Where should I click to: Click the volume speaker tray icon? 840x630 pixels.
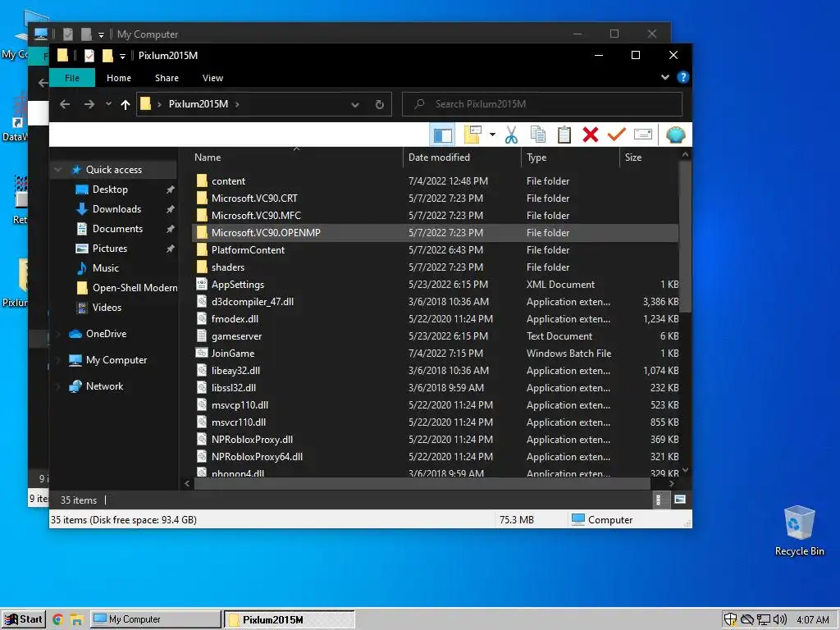(780, 620)
